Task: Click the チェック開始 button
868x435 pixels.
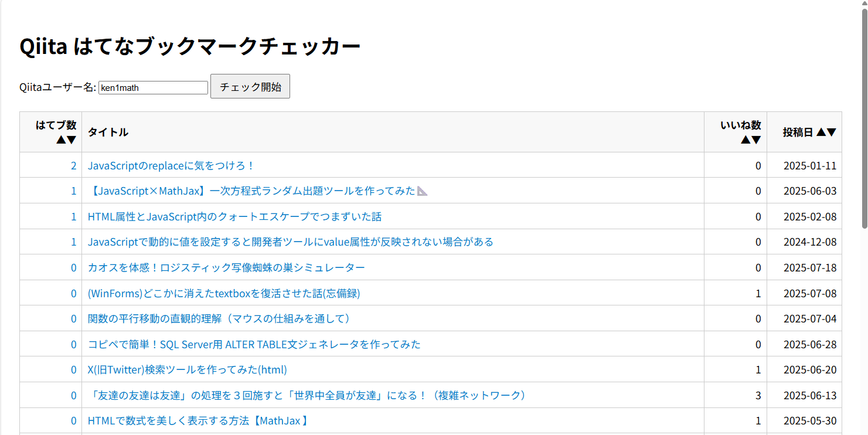Action: pyautogui.click(x=250, y=86)
